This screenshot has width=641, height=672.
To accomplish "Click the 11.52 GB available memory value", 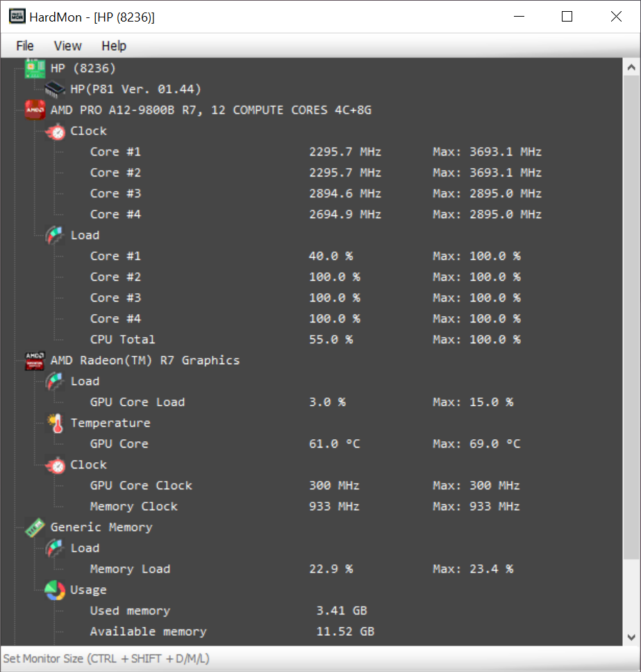I will click(x=346, y=632).
